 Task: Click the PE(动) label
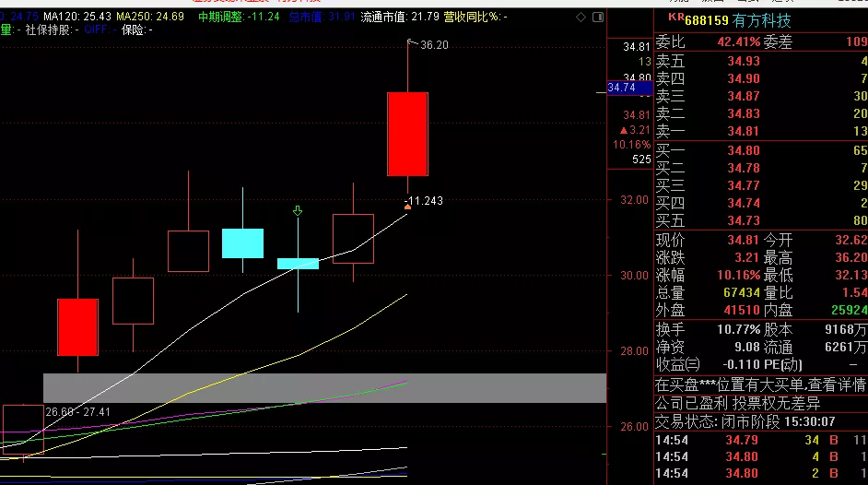(782, 365)
